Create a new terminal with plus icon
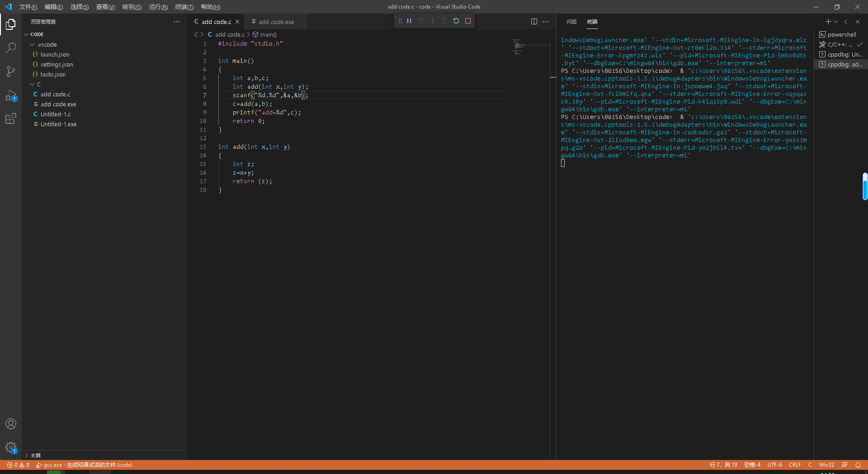The image size is (868, 474). tap(828, 22)
